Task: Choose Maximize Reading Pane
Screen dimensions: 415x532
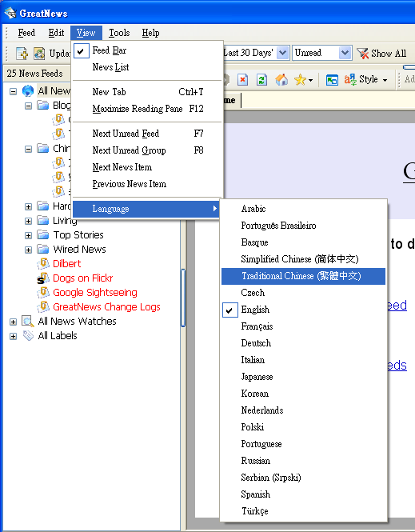Action: [147, 109]
